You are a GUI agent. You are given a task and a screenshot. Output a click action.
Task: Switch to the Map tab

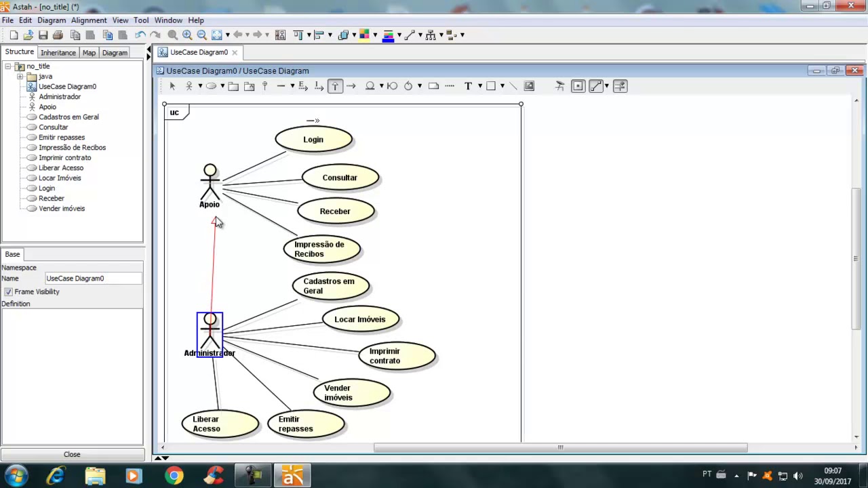click(x=89, y=53)
